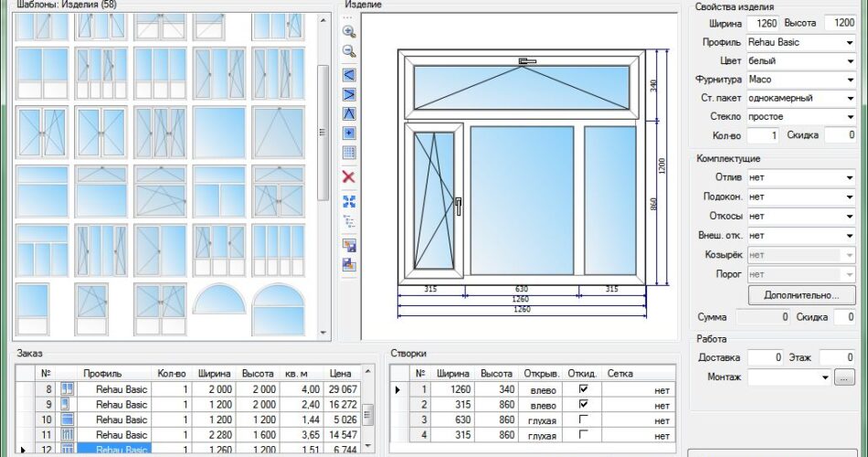The width and height of the screenshot is (868, 457).
Task: Click the ellipsis button next to Монтаж
Action: coord(845,377)
